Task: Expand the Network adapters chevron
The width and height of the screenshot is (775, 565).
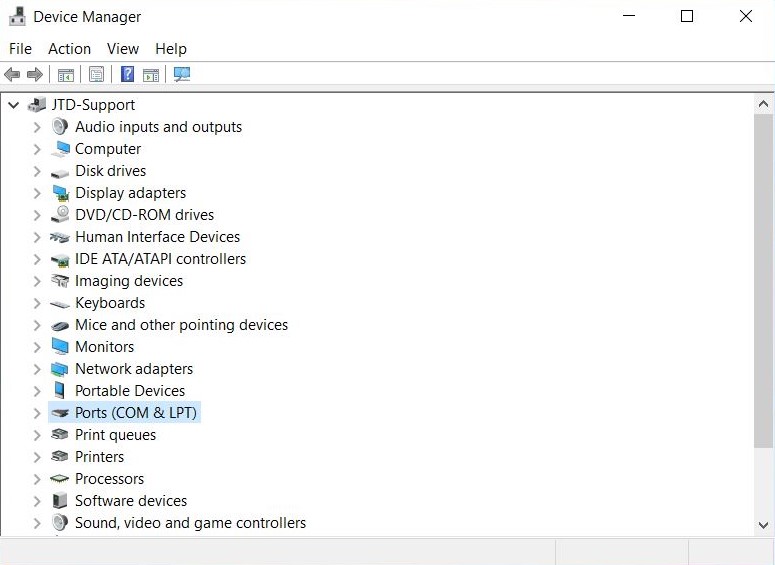Action: coord(37,369)
